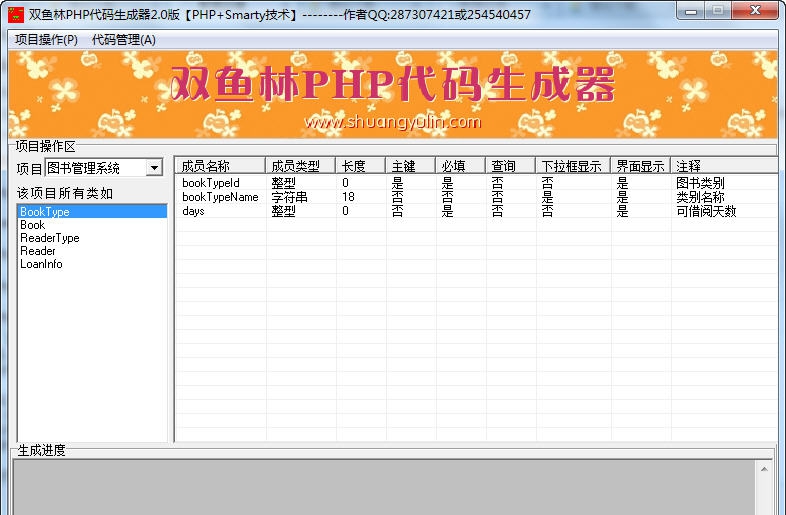Image resolution: width=786 pixels, height=515 pixels.
Task: Click inside the 生成进度 output area
Action: [x=384, y=487]
